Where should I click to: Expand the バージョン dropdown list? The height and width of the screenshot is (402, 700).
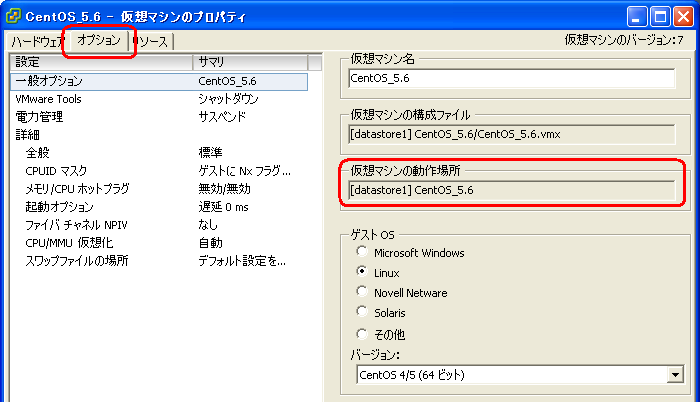pyautogui.click(x=675, y=375)
